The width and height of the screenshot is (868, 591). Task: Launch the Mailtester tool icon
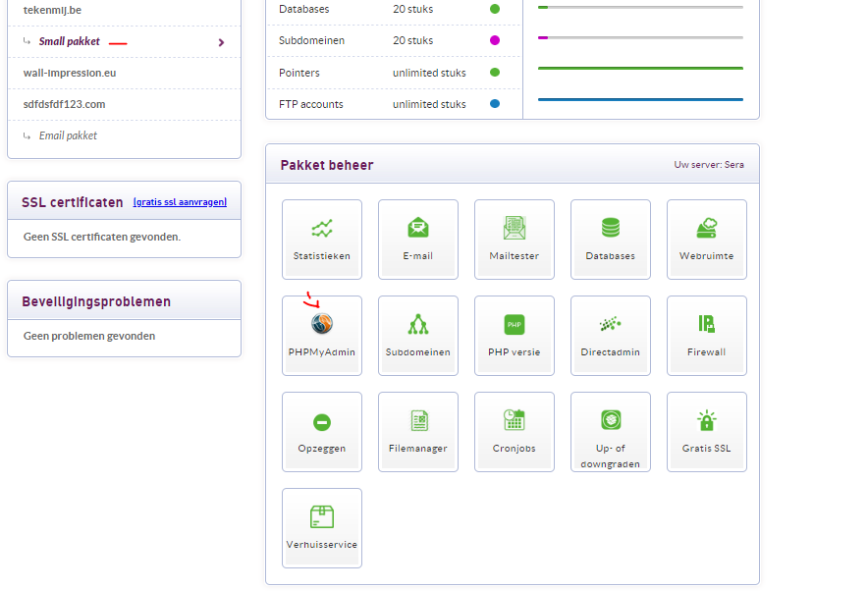click(x=515, y=229)
